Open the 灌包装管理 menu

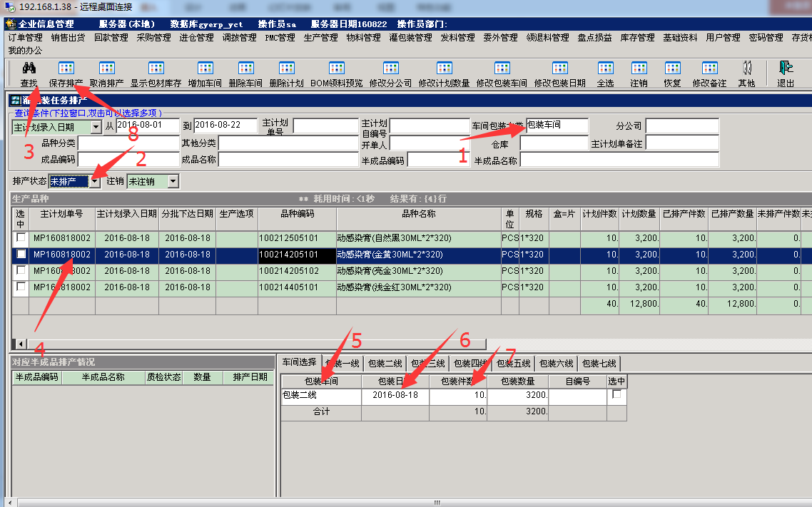click(411, 38)
